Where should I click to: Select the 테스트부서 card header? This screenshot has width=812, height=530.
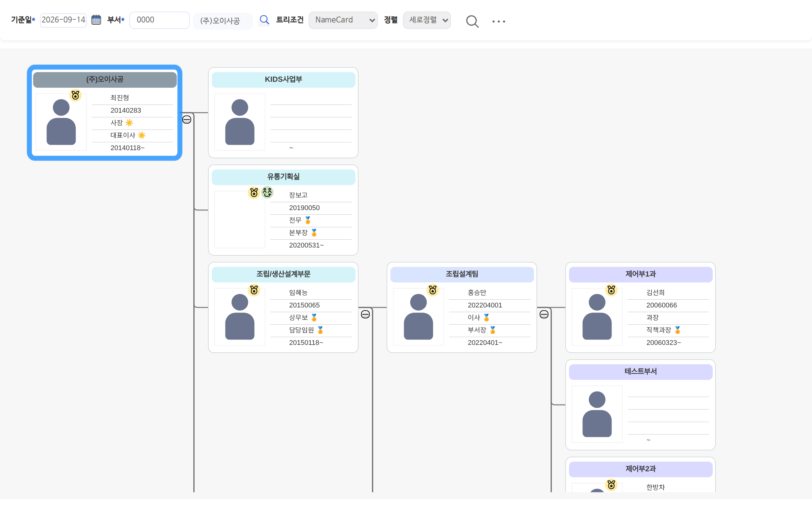tap(641, 372)
